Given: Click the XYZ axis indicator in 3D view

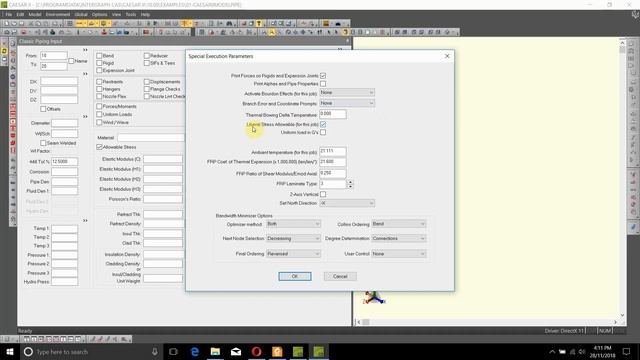Looking at the screenshot, I should click(374, 298).
